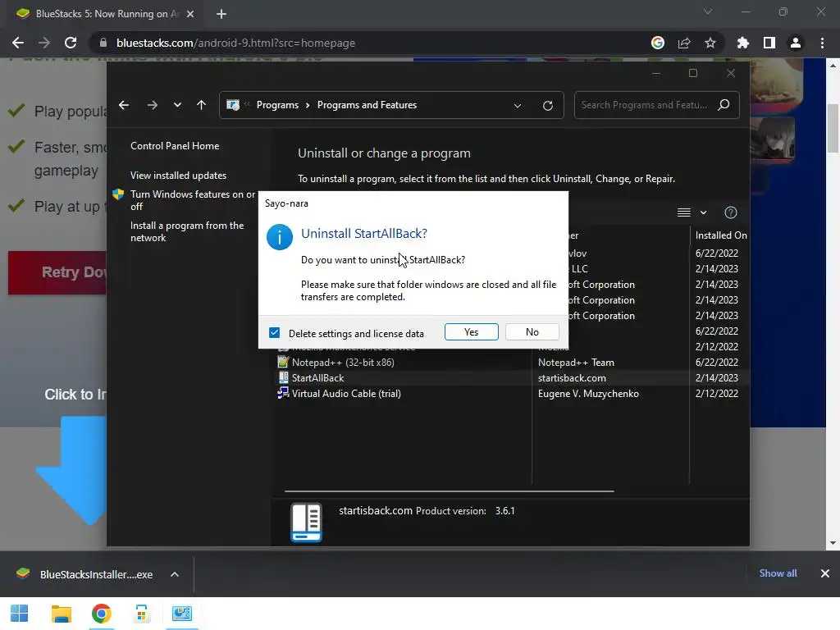840x630 pixels.
Task: Click Retry Download button on webpage
Action: tap(57, 272)
